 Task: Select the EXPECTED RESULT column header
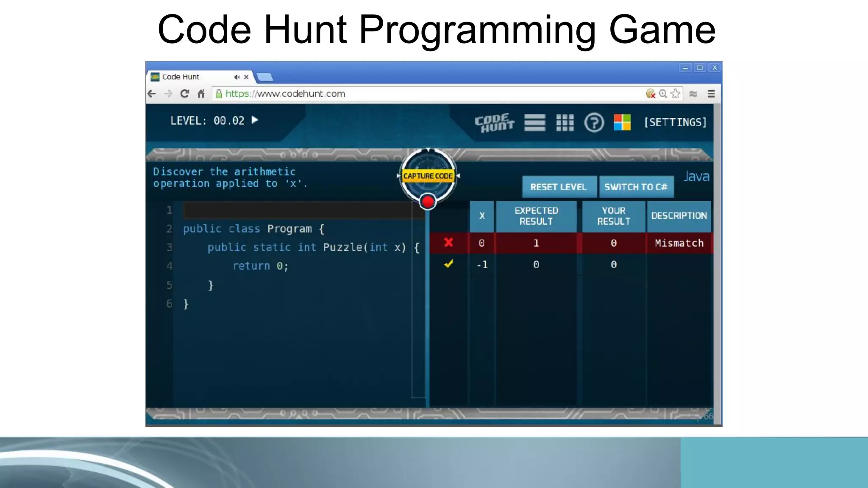[x=536, y=216]
